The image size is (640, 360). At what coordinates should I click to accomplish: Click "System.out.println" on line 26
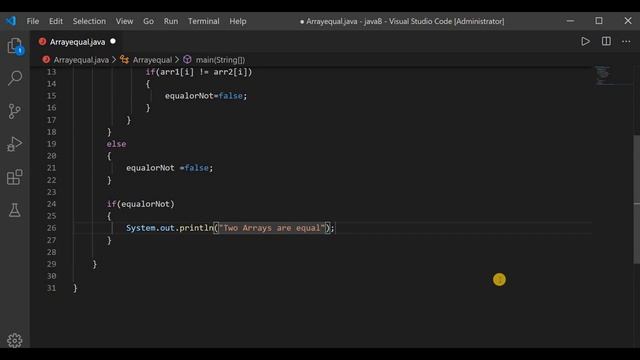[169, 228]
